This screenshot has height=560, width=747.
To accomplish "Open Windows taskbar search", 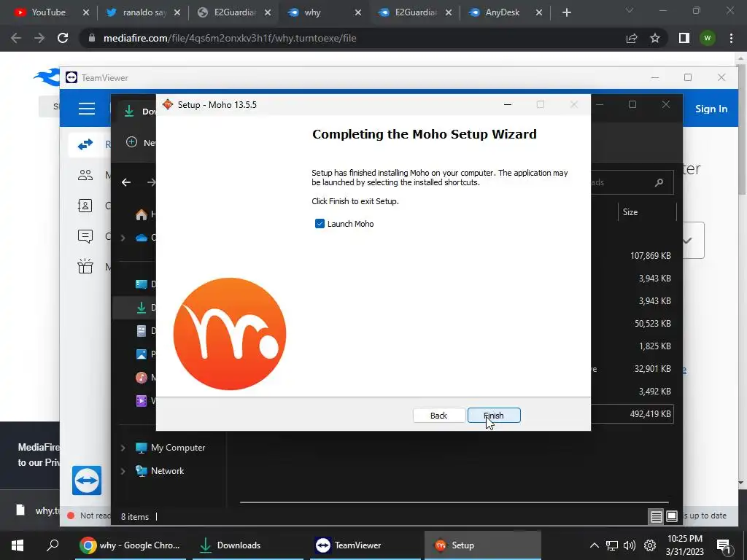I will click(x=53, y=545).
